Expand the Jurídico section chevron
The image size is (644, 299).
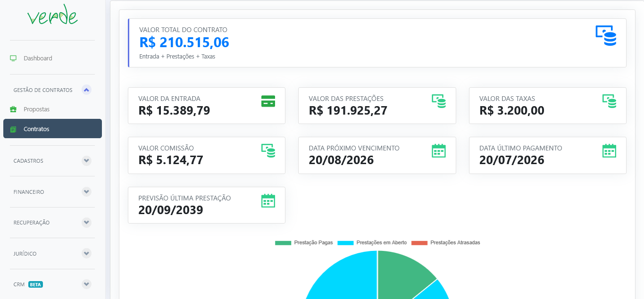[x=86, y=254]
